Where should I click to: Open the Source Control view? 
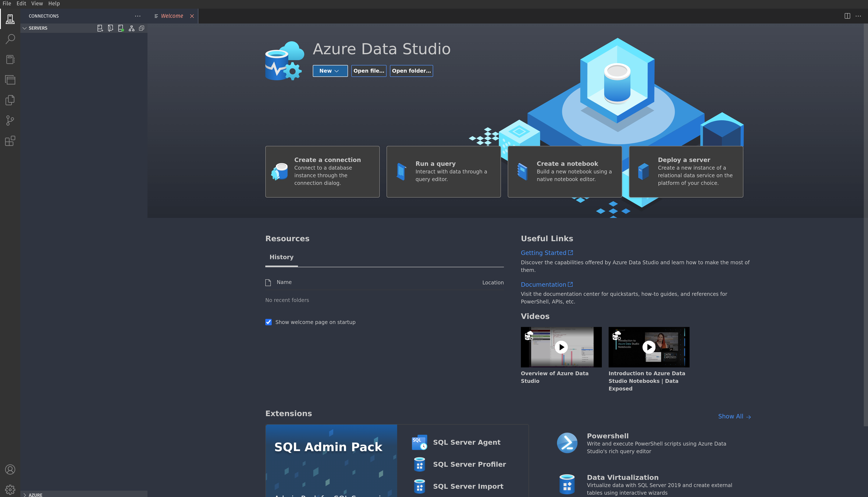pos(10,120)
